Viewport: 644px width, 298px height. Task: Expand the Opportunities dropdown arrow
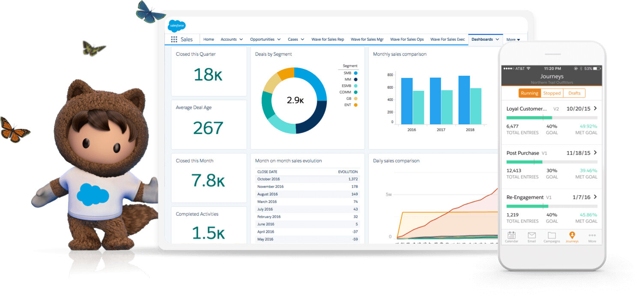(x=279, y=39)
